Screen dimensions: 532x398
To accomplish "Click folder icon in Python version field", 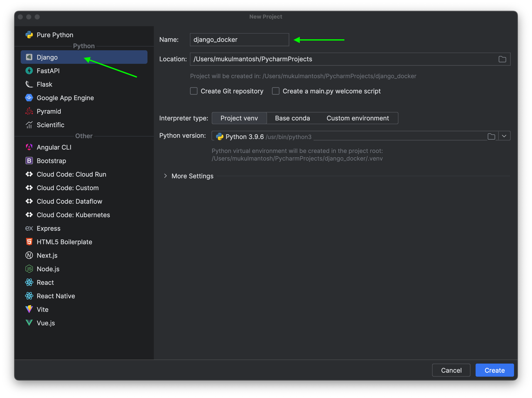I will [491, 137].
